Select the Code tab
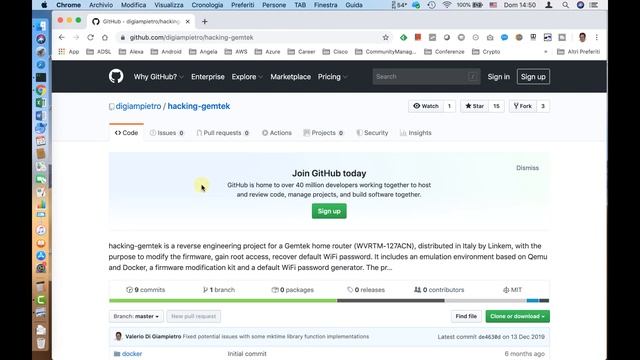 click(x=126, y=133)
